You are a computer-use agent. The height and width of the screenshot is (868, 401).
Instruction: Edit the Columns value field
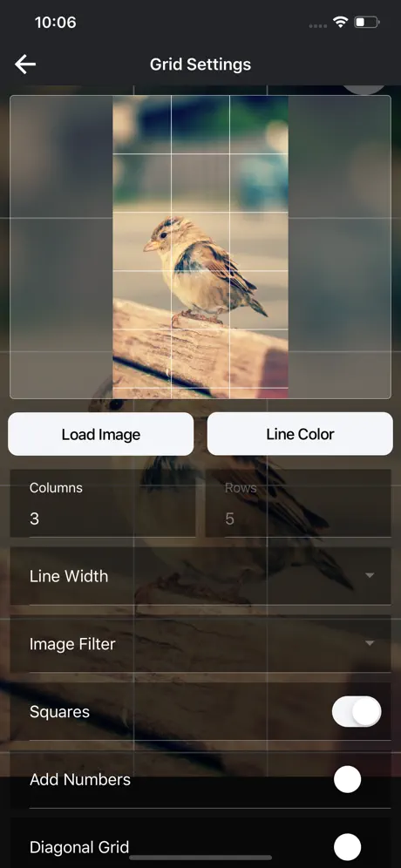103,503
